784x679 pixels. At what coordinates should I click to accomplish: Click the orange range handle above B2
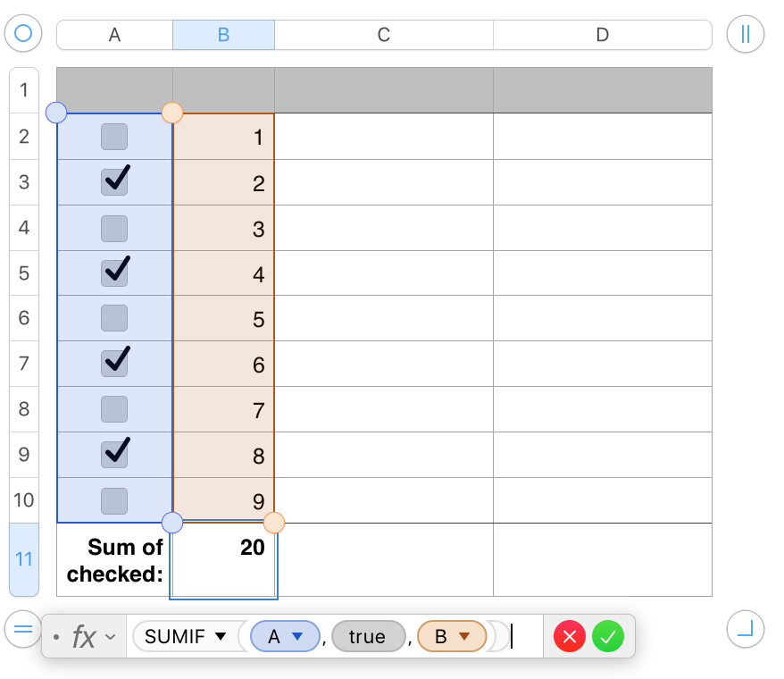[x=172, y=113]
